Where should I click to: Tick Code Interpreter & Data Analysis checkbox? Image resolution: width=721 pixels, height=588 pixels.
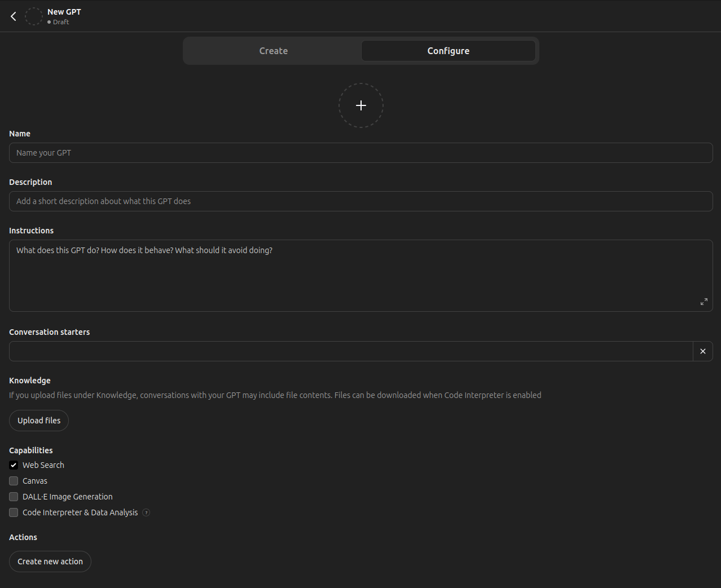coord(14,512)
